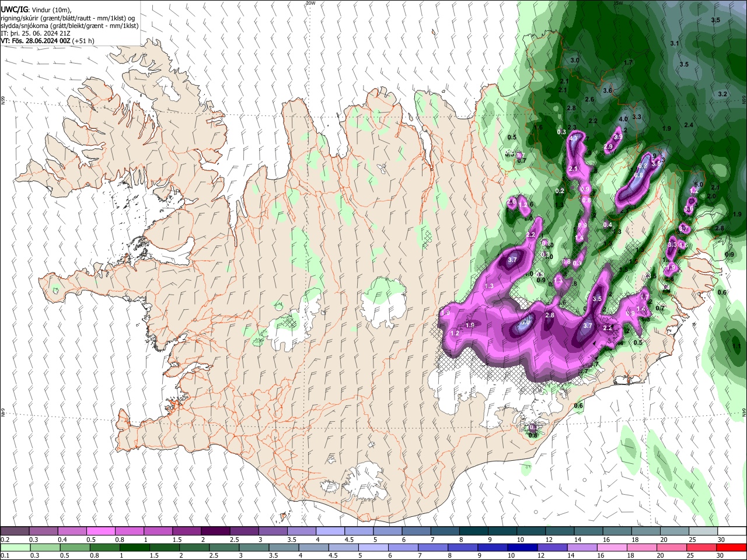Viewport: 747px width, 560px height.
Task: Select the rain legend swatch labelled 0.5
Action: point(75,548)
